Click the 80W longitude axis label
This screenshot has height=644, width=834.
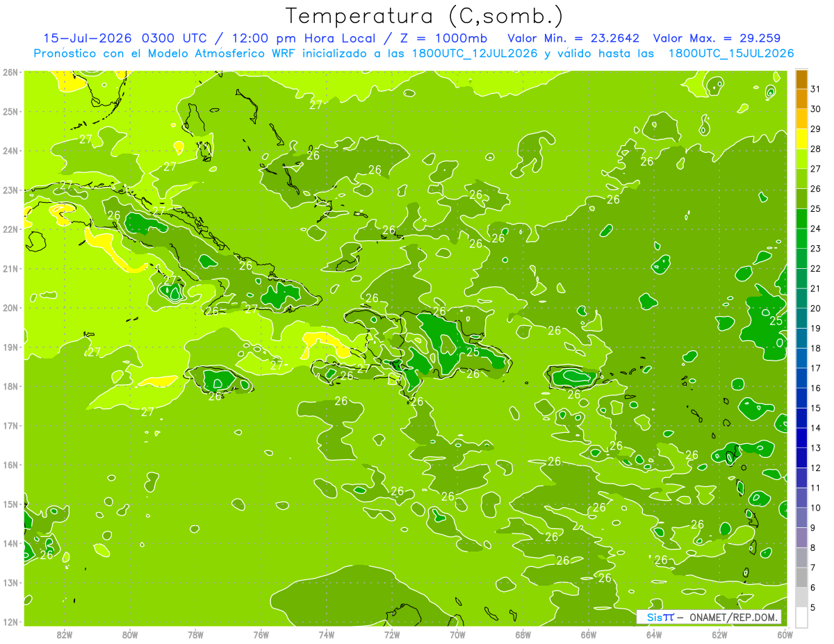coord(129,634)
